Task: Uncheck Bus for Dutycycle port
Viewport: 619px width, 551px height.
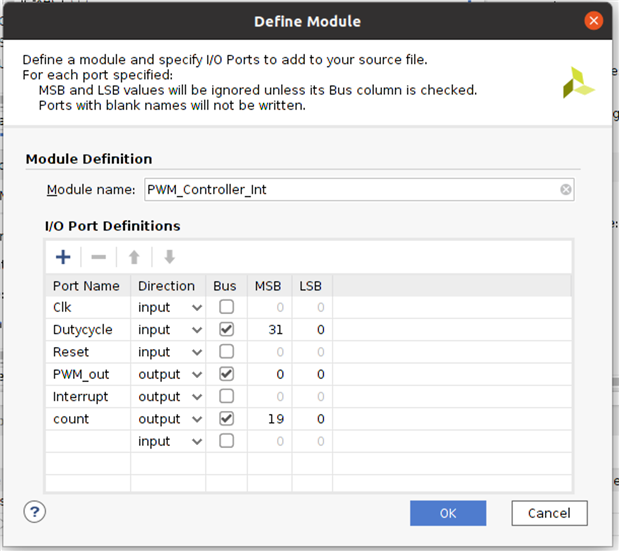Action: pyautogui.click(x=226, y=329)
